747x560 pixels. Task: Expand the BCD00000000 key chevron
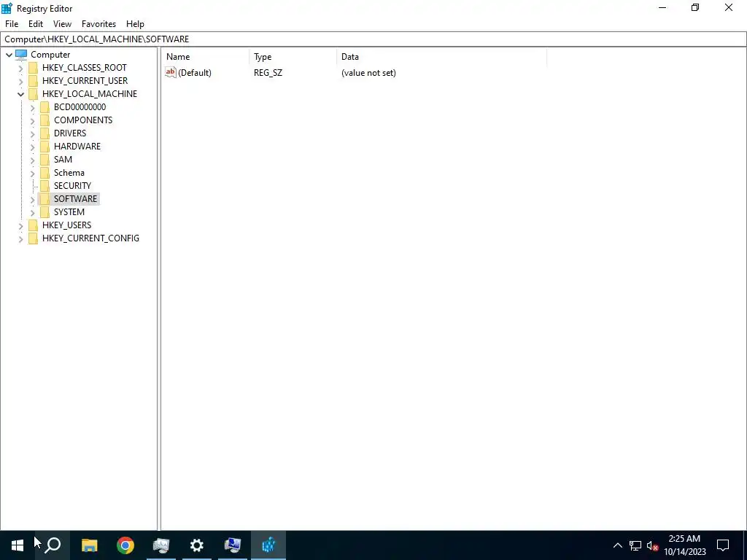pyautogui.click(x=32, y=108)
